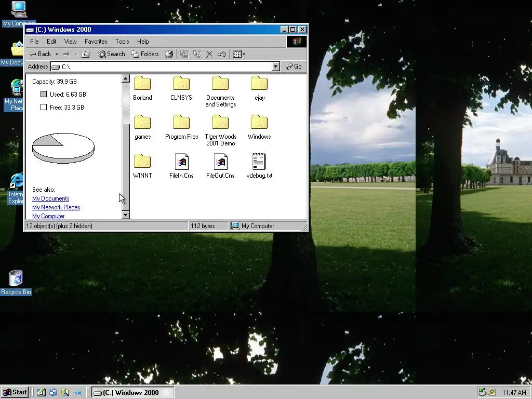Go up one folder level
Image resolution: width=532 pixels, height=399 pixels.
point(86,54)
